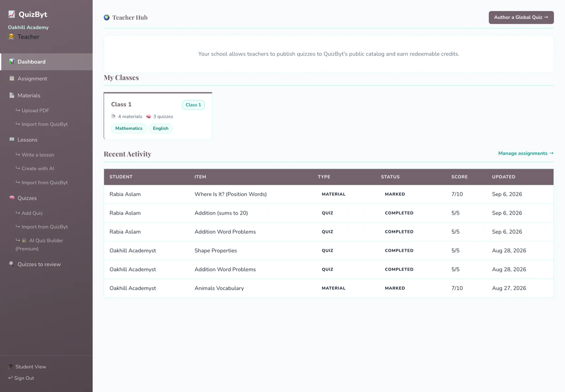Open AI Quiz Builder (Premium)
Viewport: 565px width, 392px height.
(x=40, y=245)
